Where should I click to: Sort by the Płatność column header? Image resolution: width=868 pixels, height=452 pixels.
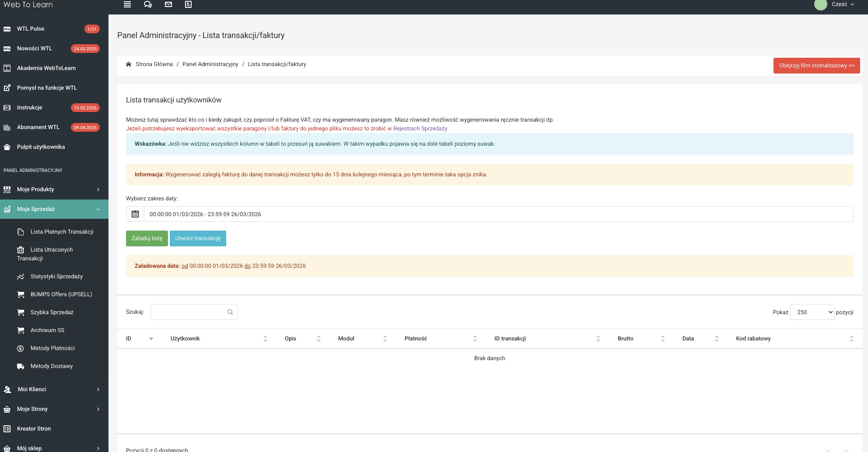pos(441,339)
